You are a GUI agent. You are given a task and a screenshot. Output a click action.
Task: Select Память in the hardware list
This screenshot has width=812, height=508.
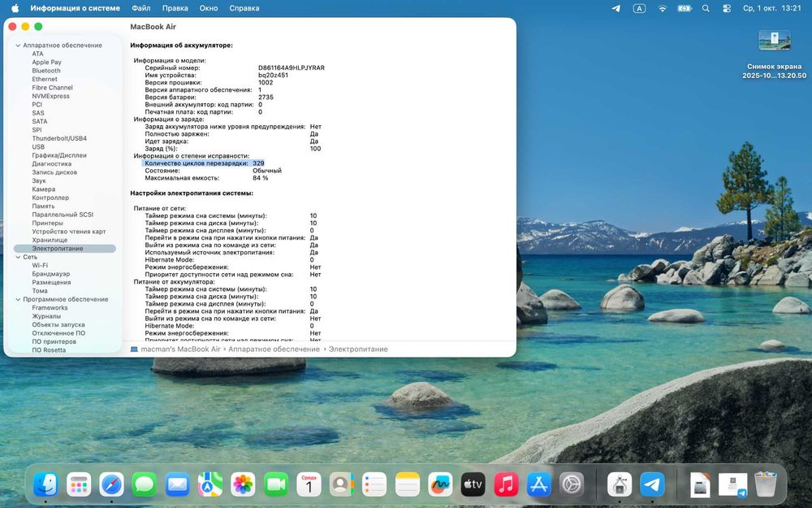pos(44,206)
